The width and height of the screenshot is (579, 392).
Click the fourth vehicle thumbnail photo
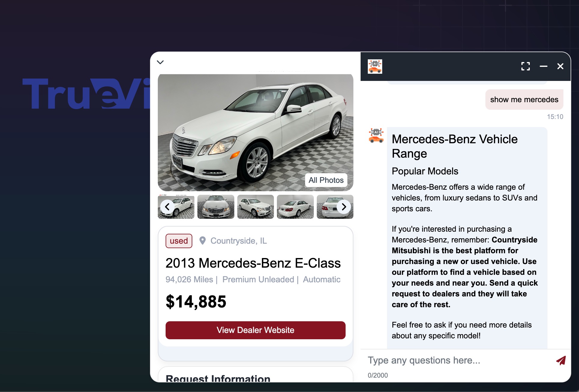tap(295, 206)
